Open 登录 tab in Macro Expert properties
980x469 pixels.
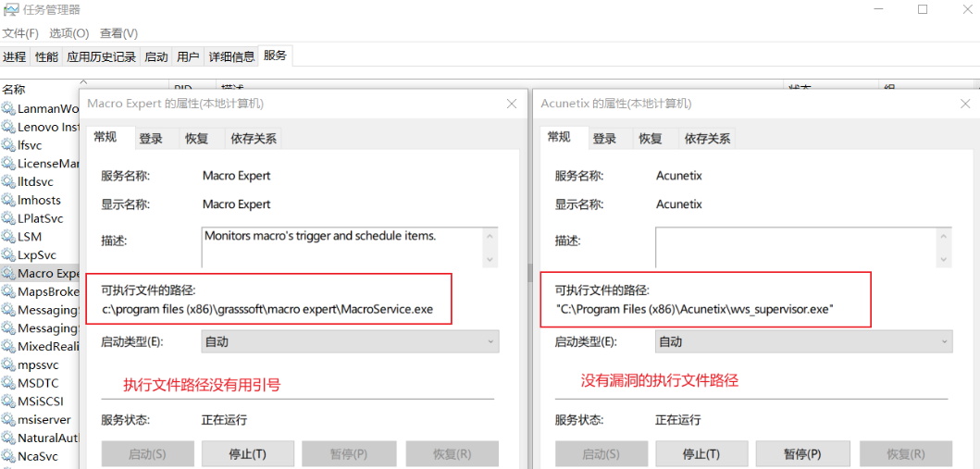(x=151, y=139)
